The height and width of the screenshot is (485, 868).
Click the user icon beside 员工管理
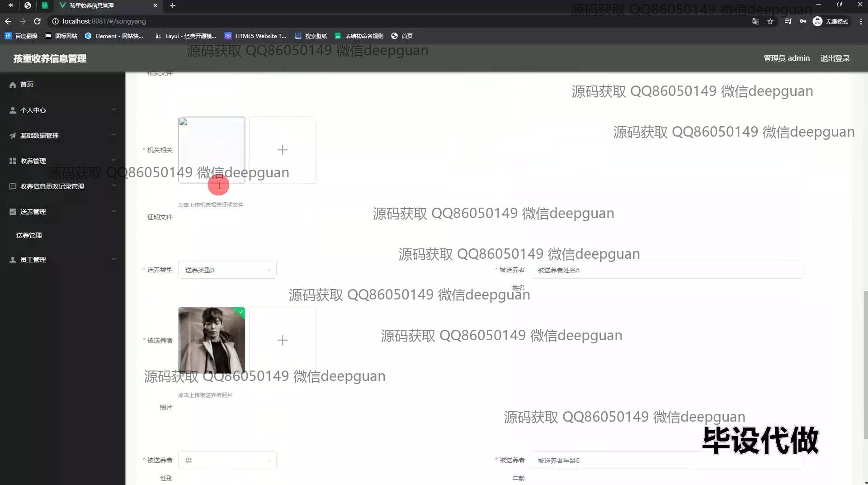tap(13, 260)
